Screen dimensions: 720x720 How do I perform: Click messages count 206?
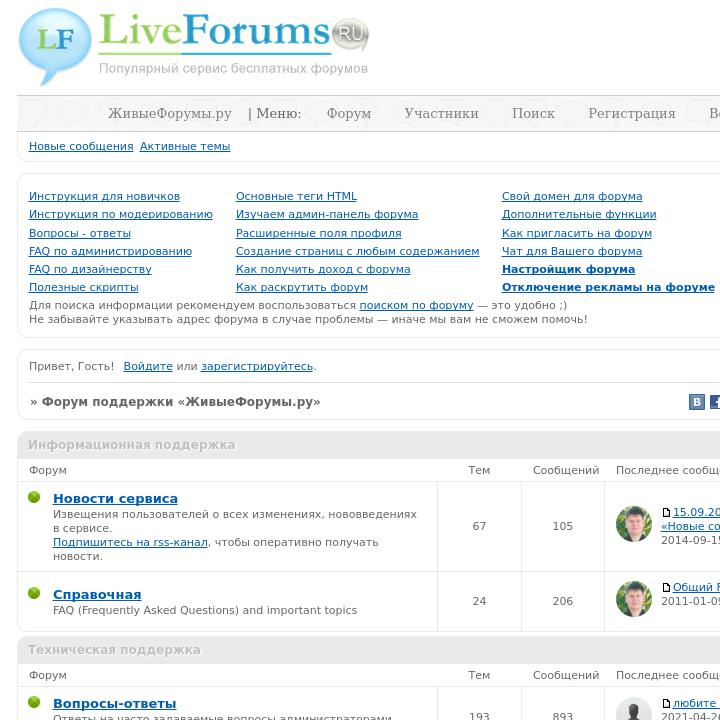[562, 601]
